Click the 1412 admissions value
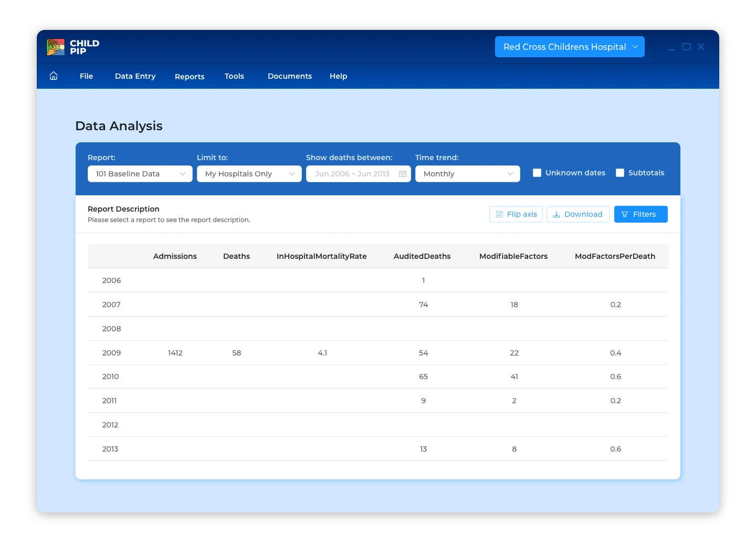The image size is (756, 555). pyautogui.click(x=175, y=353)
